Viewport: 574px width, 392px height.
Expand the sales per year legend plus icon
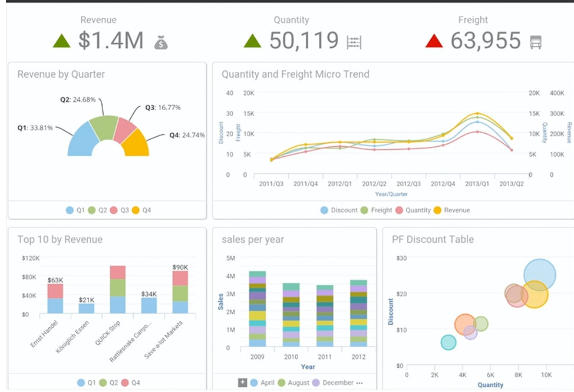(x=242, y=383)
